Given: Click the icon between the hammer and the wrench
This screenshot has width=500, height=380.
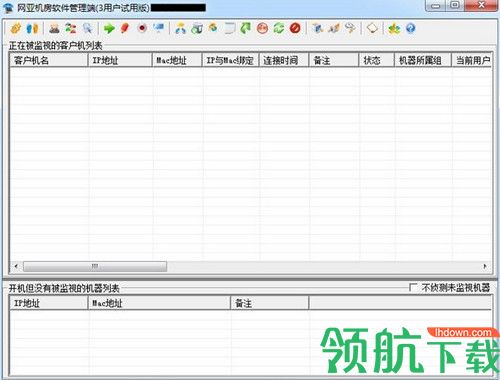Looking at the screenshot, I should [x=334, y=28].
